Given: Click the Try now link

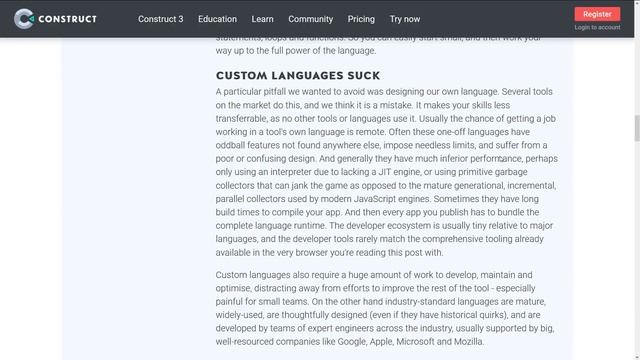Looking at the screenshot, I should 404,19.
